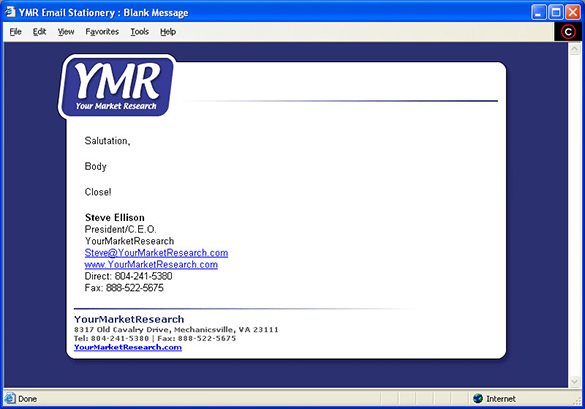Click the Internet zone globe icon
585x409 pixels.
478,399
